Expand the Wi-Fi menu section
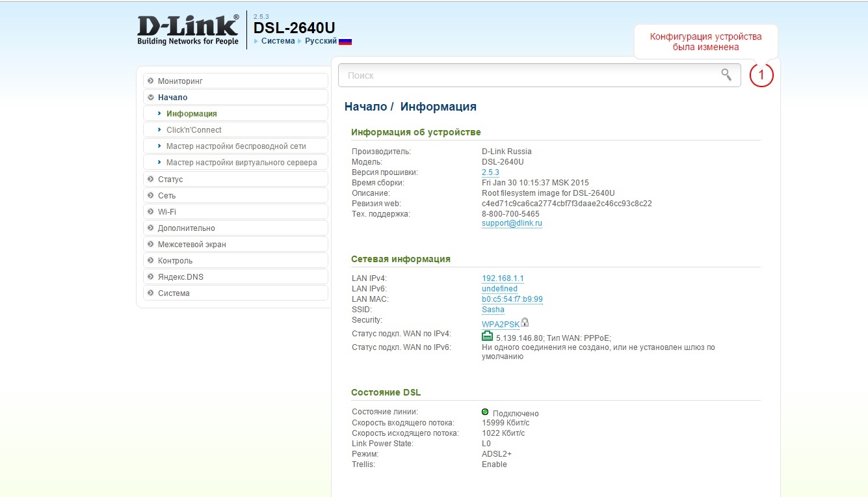Screen dimensions: 868x497 point(235,212)
